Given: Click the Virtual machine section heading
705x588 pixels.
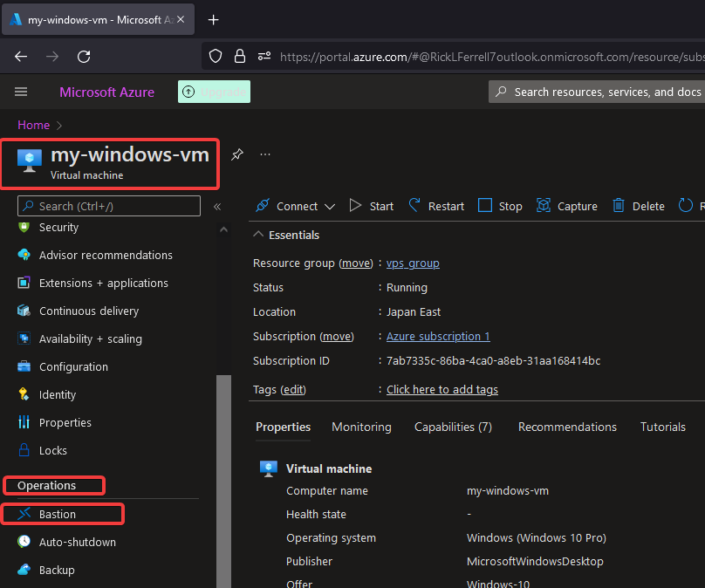Looking at the screenshot, I should coord(329,468).
